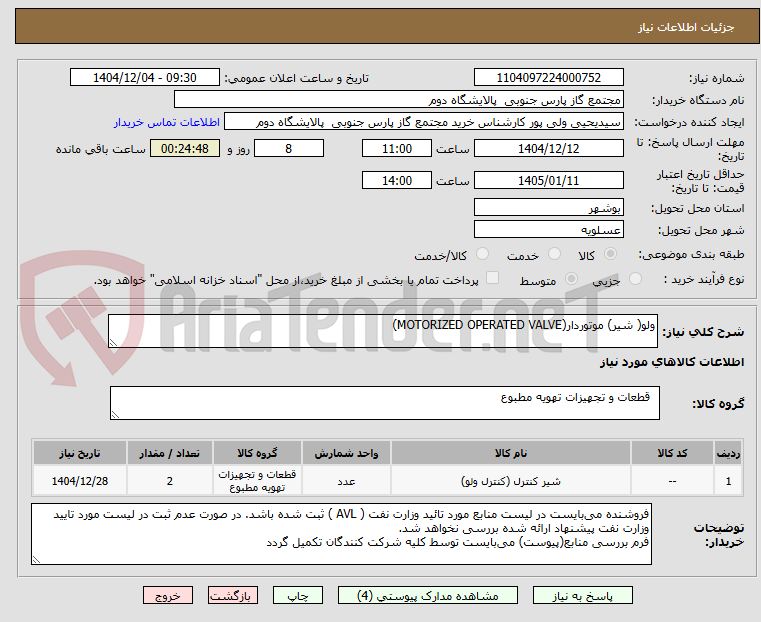Toggle the اسناد خزانه اسلامی payment checkbox
Image resolution: width=761 pixels, height=622 pixels.
tap(493, 278)
